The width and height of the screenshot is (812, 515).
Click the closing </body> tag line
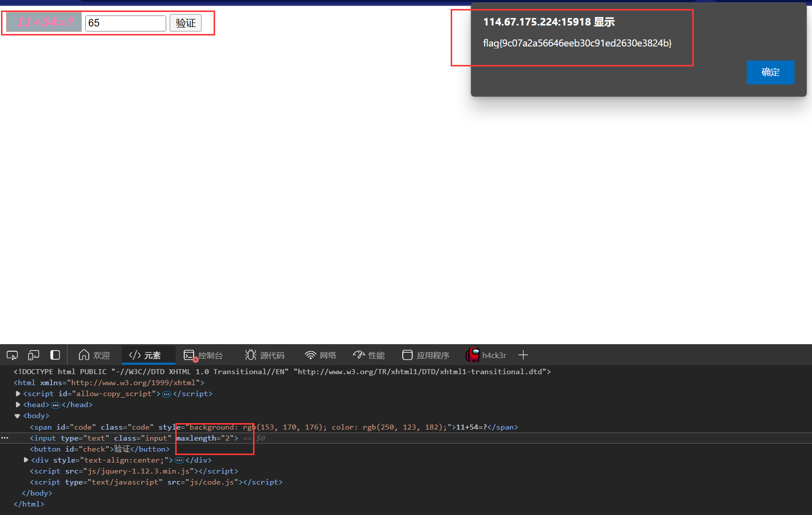pyautogui.click(x=37, y=493)
